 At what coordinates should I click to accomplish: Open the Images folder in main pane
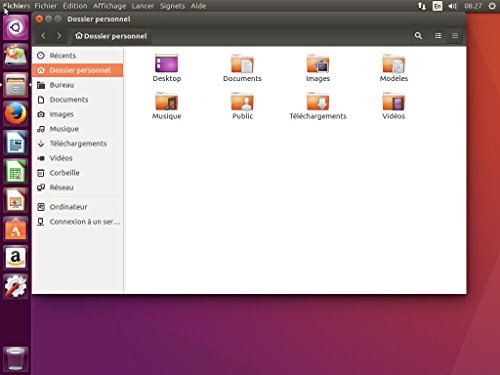[318, 63]
